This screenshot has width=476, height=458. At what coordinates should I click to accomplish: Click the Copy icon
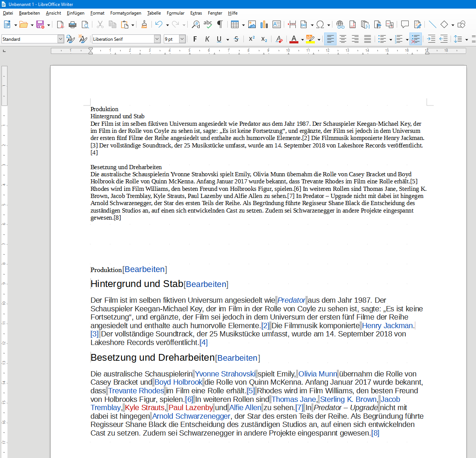coord(112,25)
